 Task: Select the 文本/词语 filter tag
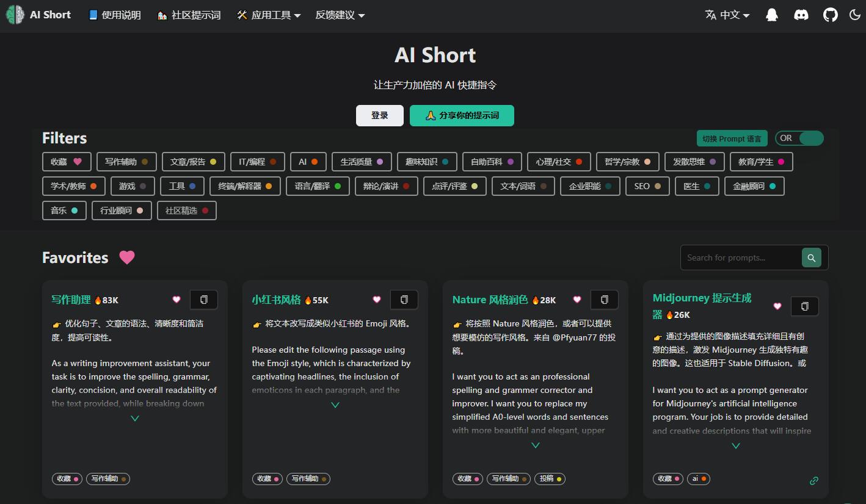coord(523,186)
